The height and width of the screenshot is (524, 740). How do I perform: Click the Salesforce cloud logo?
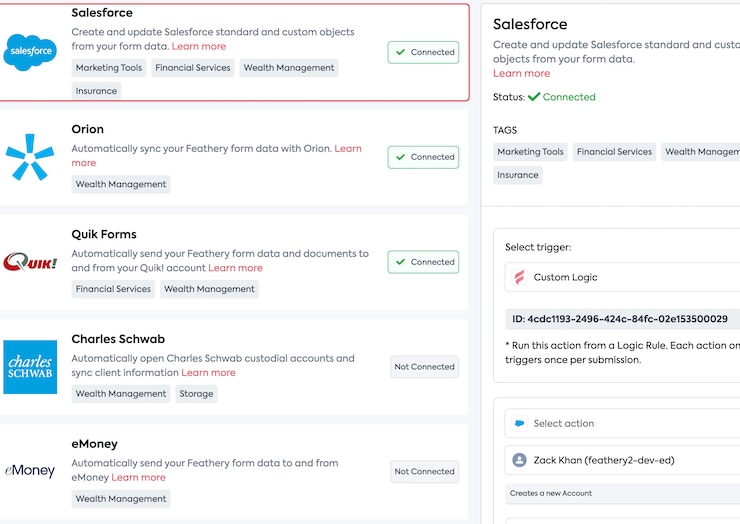click(x=30, y=52)
